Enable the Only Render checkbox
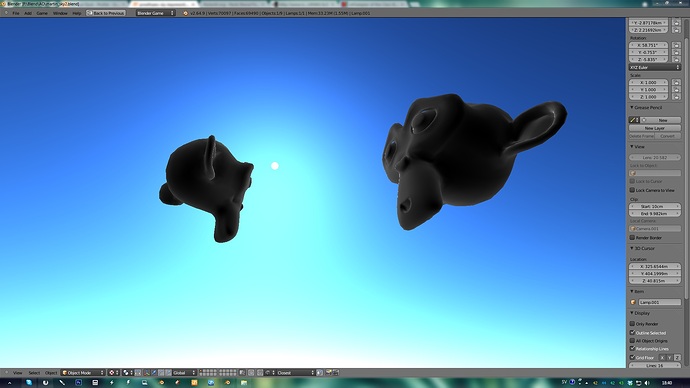This screenshot has height=388, width=690. 632,324
